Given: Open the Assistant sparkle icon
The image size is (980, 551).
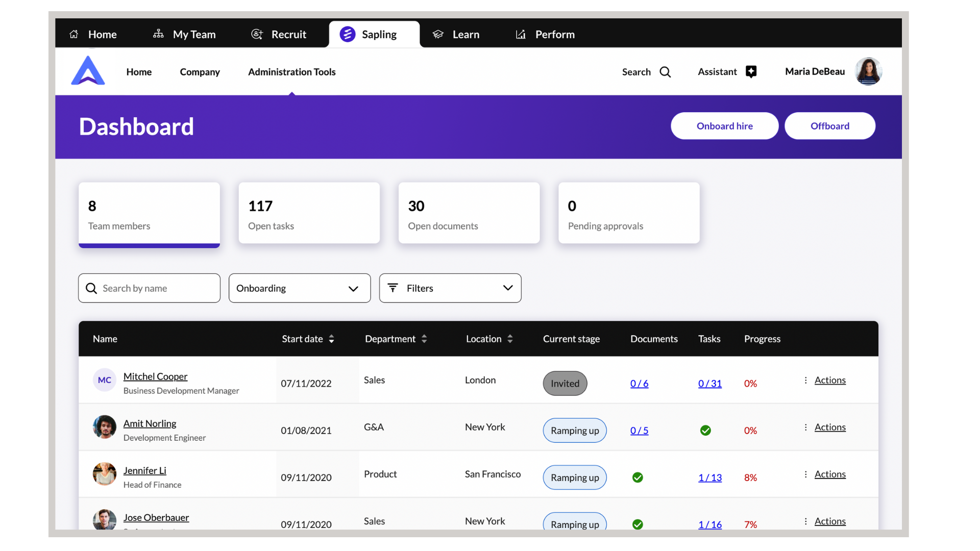Looking at the screenshot, I should coord(751,72).
